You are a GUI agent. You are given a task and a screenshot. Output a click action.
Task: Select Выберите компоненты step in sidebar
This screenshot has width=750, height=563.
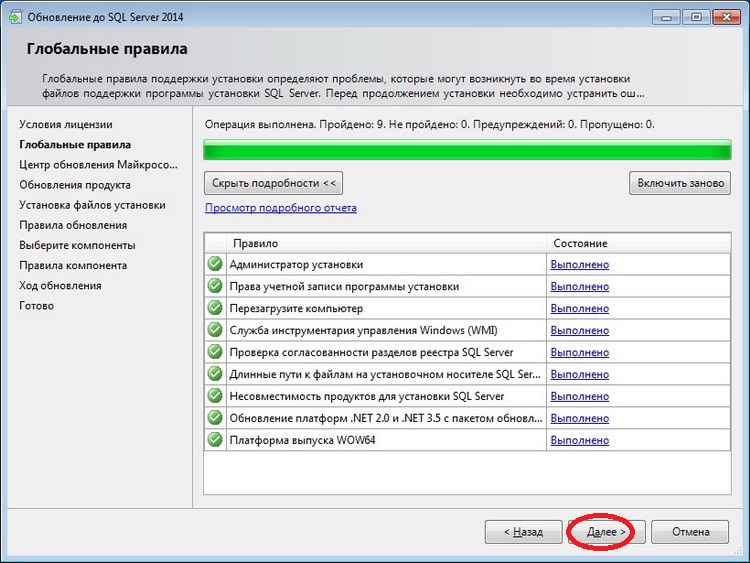[77, 245]
